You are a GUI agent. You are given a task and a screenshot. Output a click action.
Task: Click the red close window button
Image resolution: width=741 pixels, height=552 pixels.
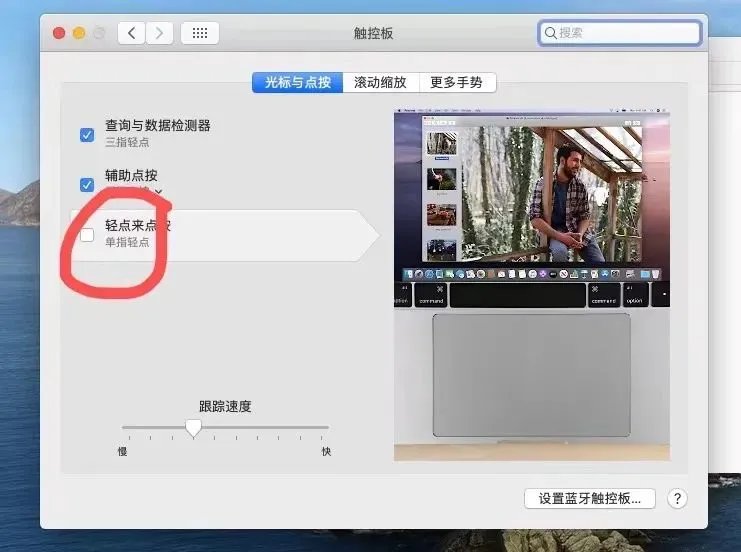click(59, 33)
